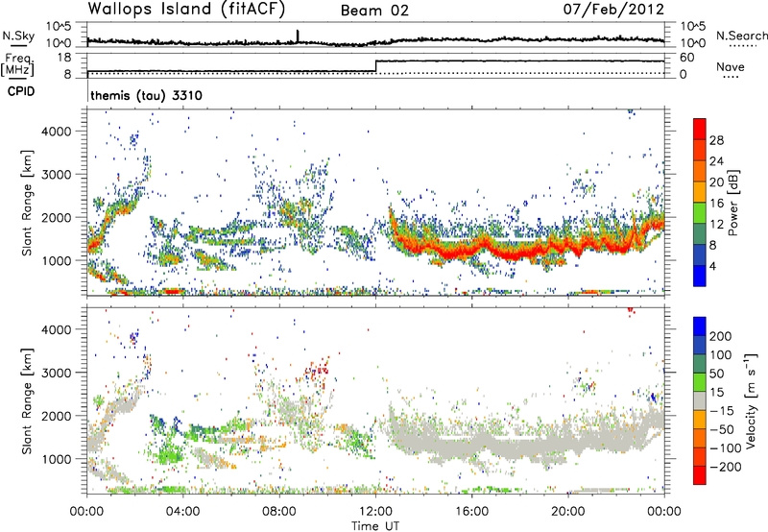The width and height of the screenshot is (768, 532).
Task: Click the 'Power [dB]' colorbar label
Action: click(733, 203)
